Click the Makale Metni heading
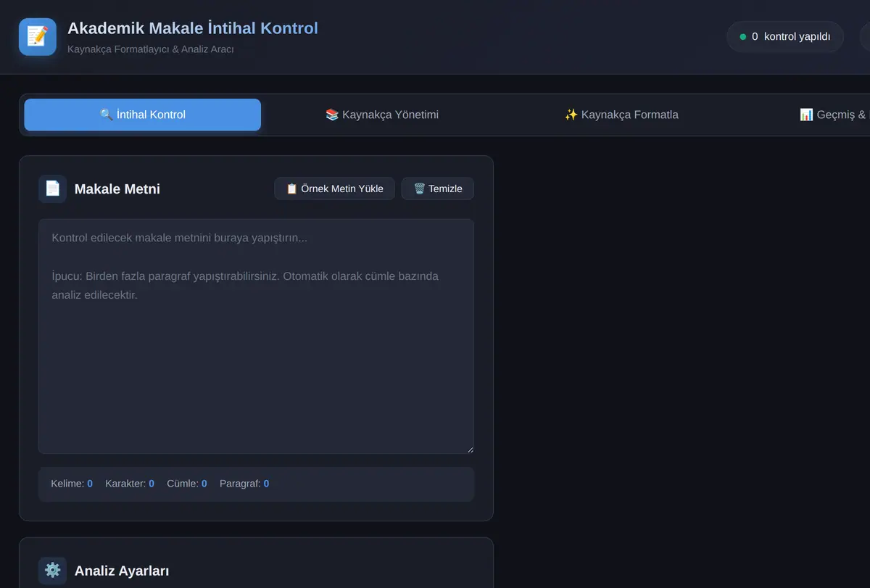The width and height of the screenshot is (870, 588). pyautogui.click(x=117, y=189)
